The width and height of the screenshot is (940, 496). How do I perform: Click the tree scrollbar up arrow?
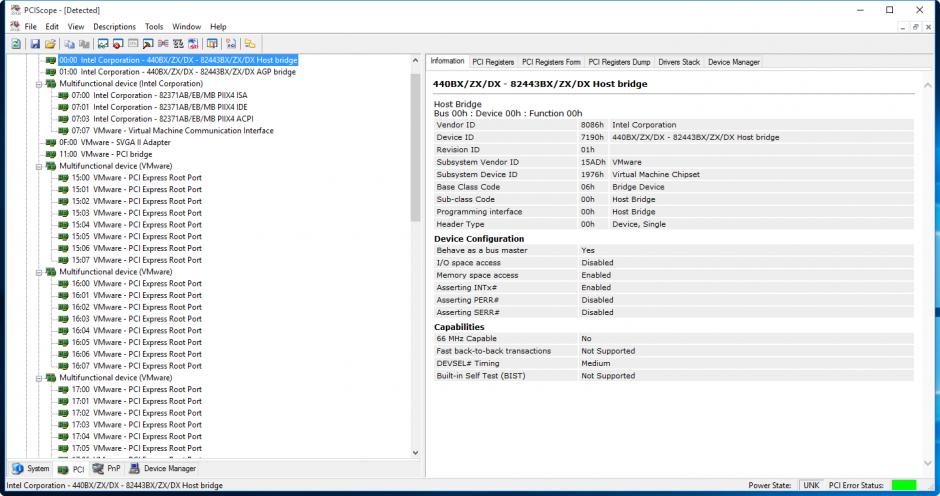coord(415,61)
